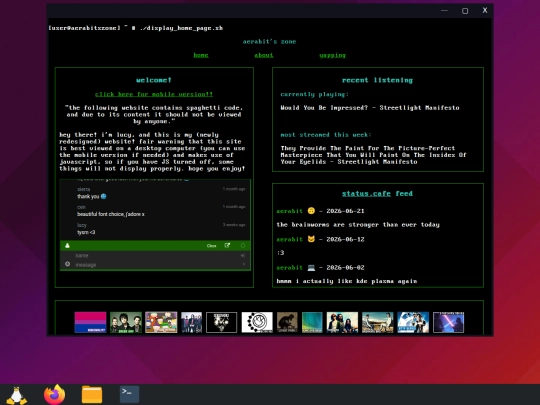The width and height of the screenshot is (540, 405).
Task: Click the 'kde plasma again' status text
Action: pos(347,281)
